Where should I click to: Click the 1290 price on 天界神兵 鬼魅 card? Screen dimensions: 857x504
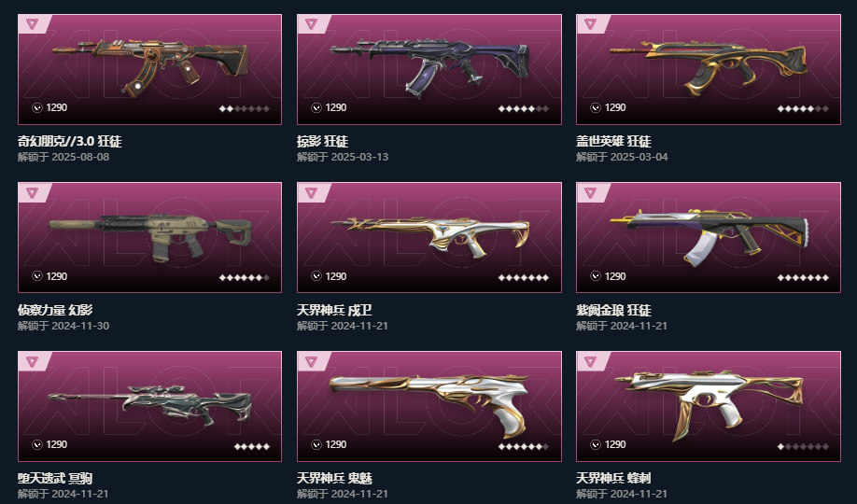click(x=335, y=444)
